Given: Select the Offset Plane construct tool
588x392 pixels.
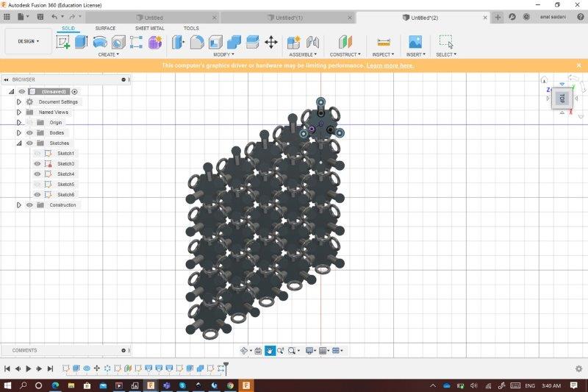Looking at the screenshot, I should [x=345, y=42].
